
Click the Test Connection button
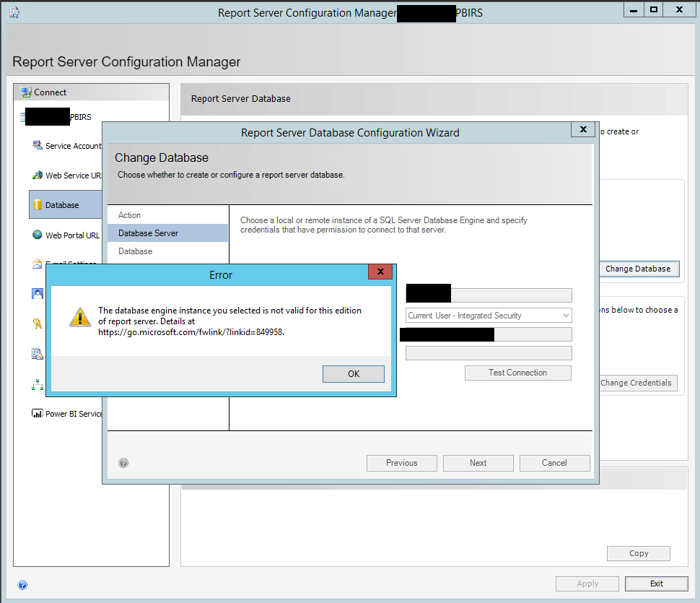coord(518,373)
